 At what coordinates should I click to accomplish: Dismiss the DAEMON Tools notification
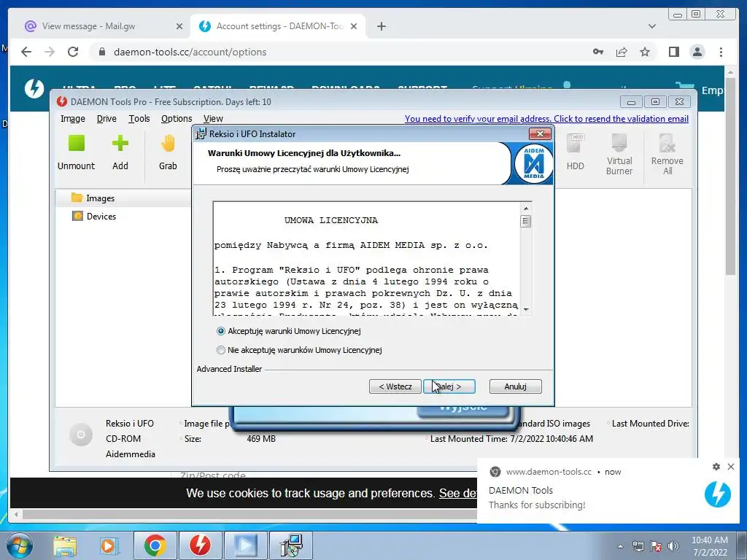[731, 467]
